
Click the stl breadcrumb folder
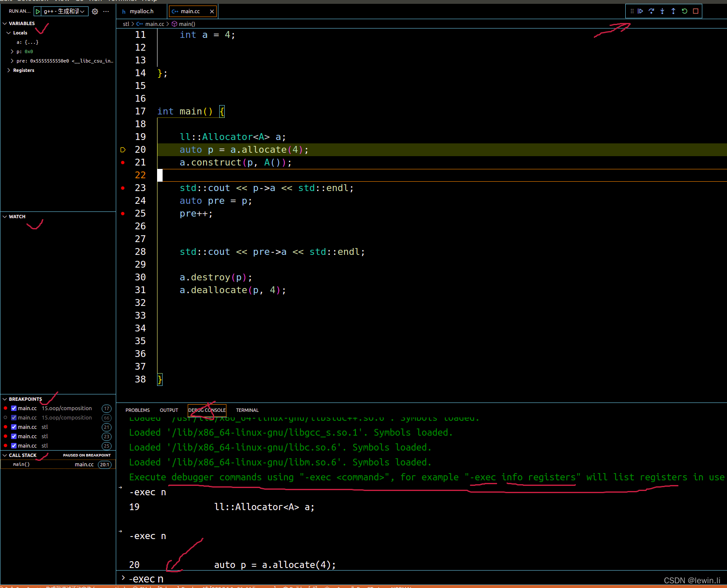[x=126, y=24]
